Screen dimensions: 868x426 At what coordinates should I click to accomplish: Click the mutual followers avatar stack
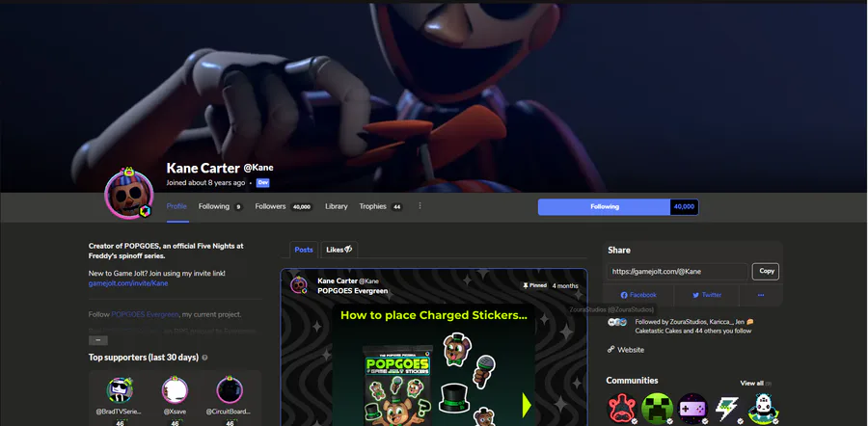[x=616, y=322]
